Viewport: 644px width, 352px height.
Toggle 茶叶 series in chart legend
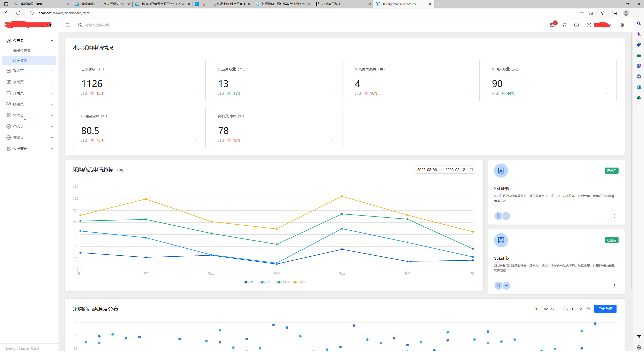pyautogui.click(x=266, y=282)
